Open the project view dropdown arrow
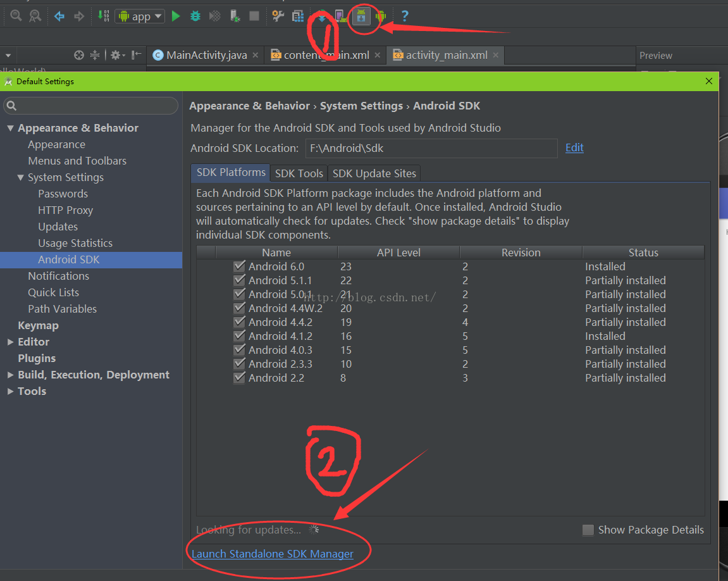The height and width of the screenshot is (581, 728). tap(8, 56)
